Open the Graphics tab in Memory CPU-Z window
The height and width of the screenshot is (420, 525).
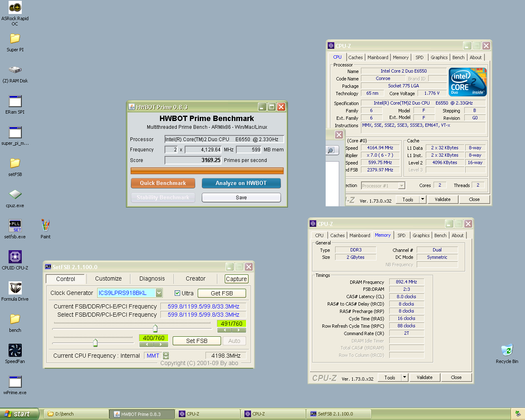(421, 235)
